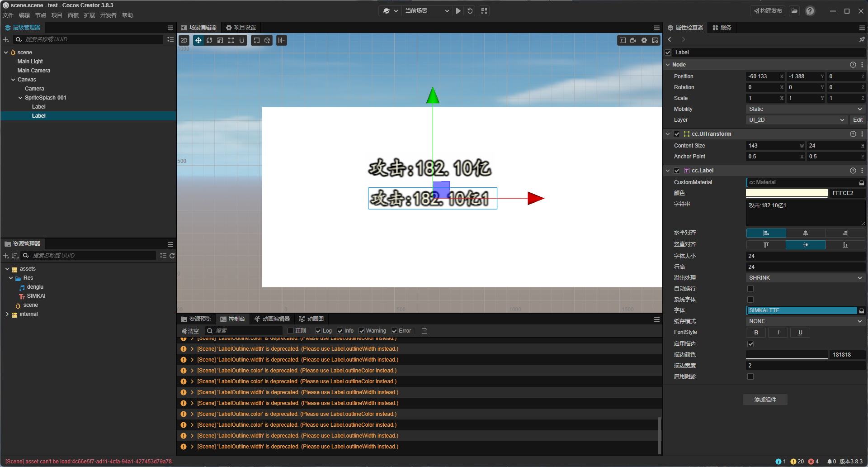This screenshot has height=467, width=868.
Task: Switch local/world coordinate gizmo setting
Action: pos(267,40)
